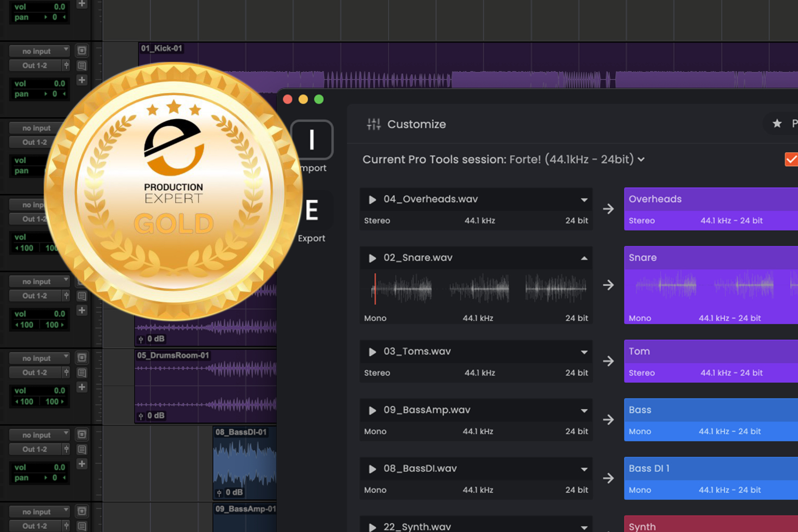Open comments icon on the Kick track
This screenshot has height=532, width=798.
click(82, 65)
